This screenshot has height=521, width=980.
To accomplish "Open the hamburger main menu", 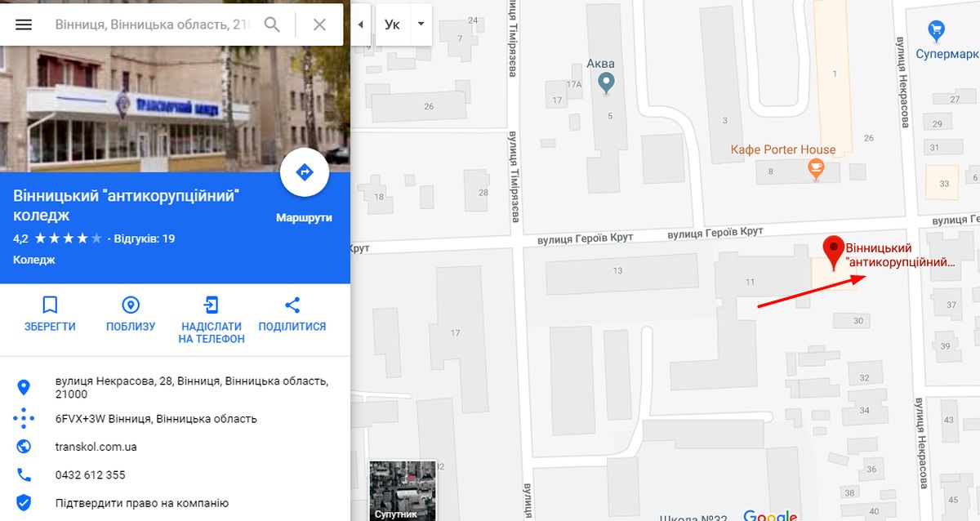I will pyautogui.click(x=24, y=24).
